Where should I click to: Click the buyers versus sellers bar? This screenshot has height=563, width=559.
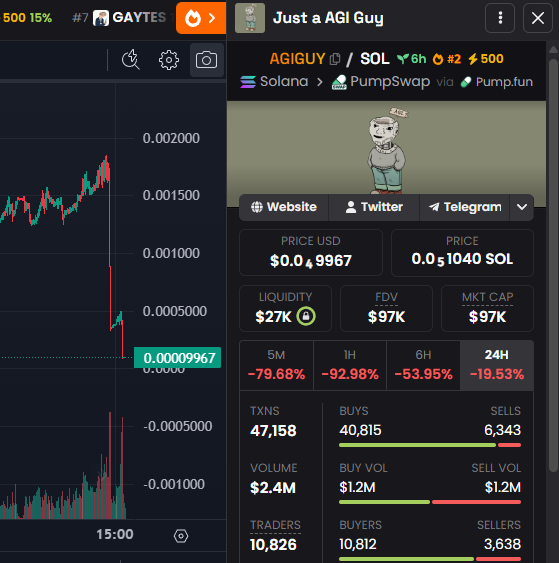430,559
